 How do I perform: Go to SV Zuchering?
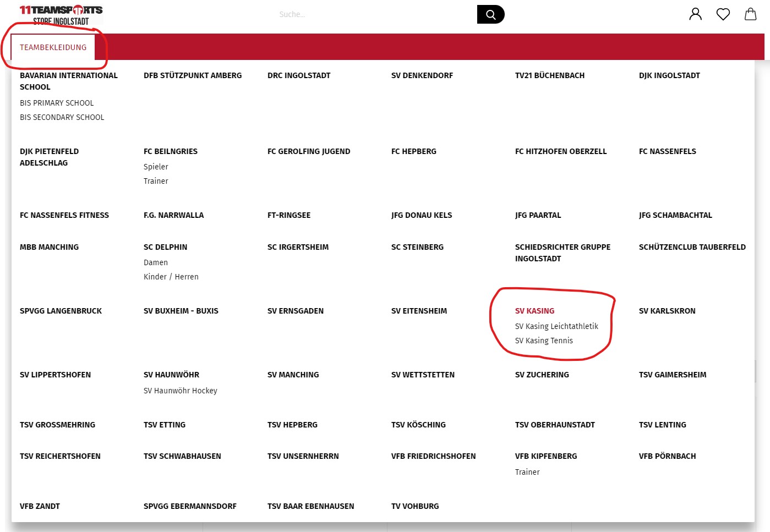click(542, 375)
